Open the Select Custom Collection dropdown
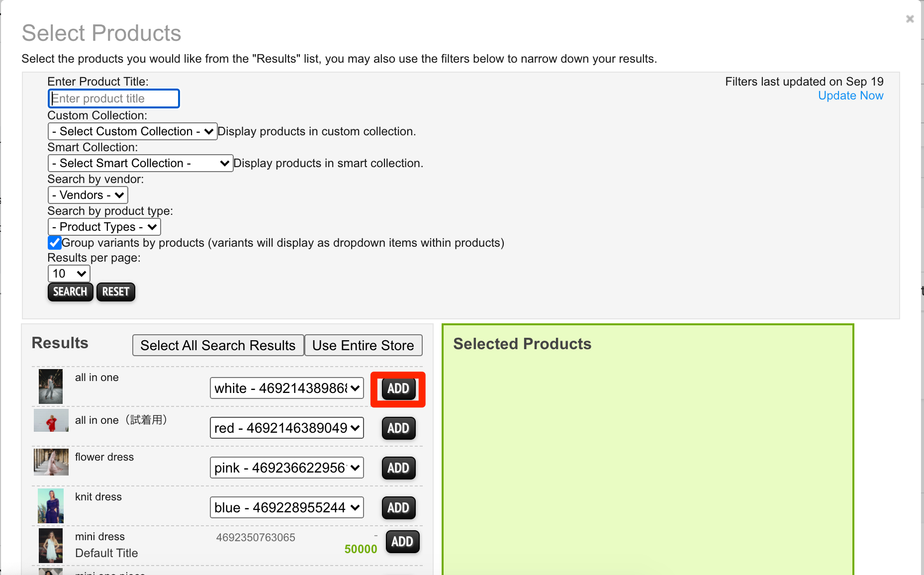 tap(132, 131)
